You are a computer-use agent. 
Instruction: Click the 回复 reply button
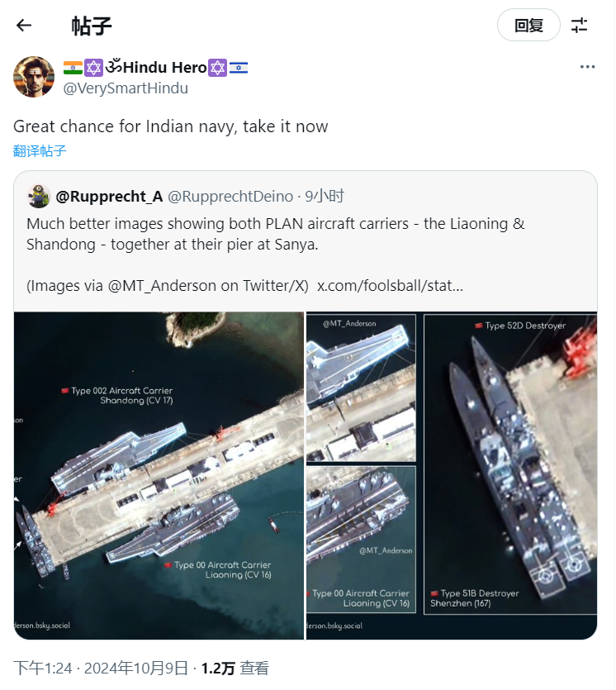pos(528,25)
